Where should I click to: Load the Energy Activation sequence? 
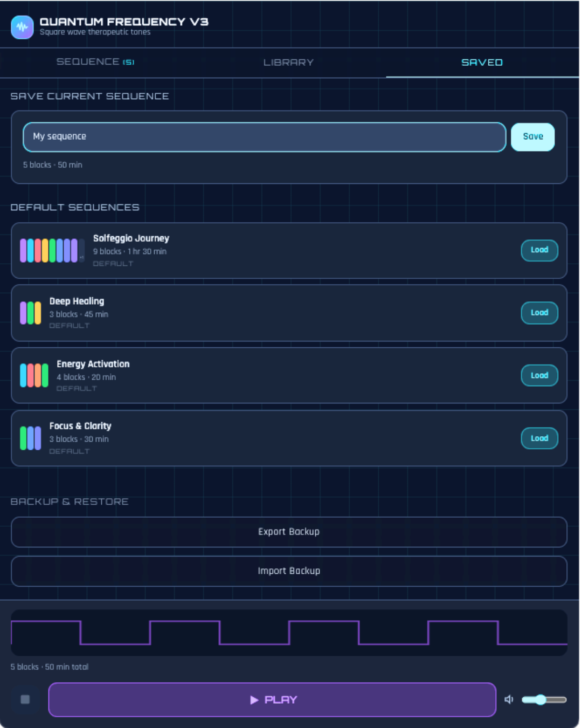coord(539,375)
